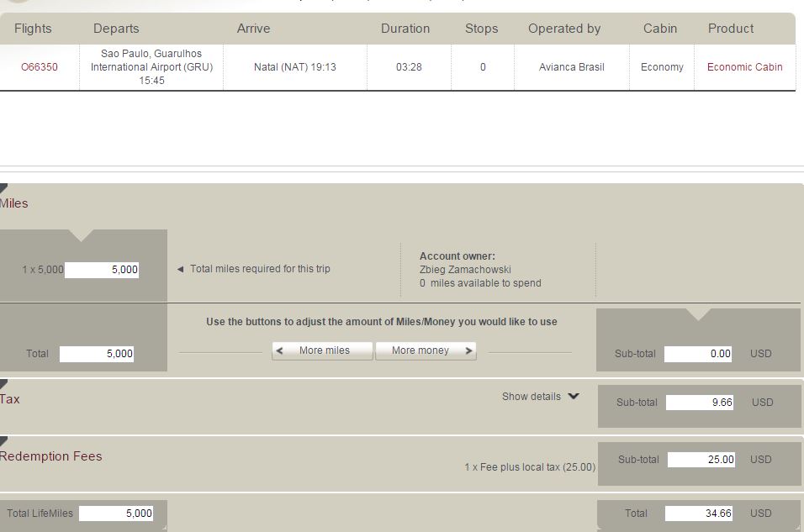Collapse the Miles section triangle
Viewport: 804px width, 532px height.
pos(3,188)
